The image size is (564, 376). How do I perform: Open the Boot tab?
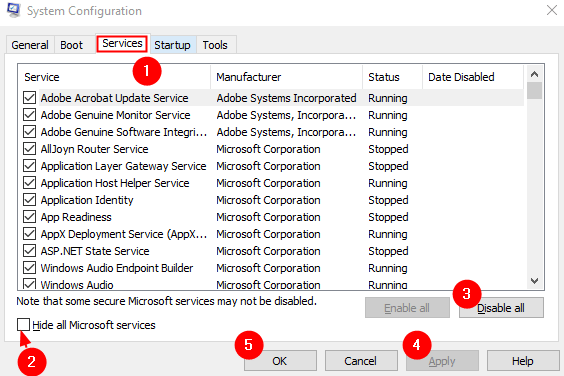tap(71, 45)
